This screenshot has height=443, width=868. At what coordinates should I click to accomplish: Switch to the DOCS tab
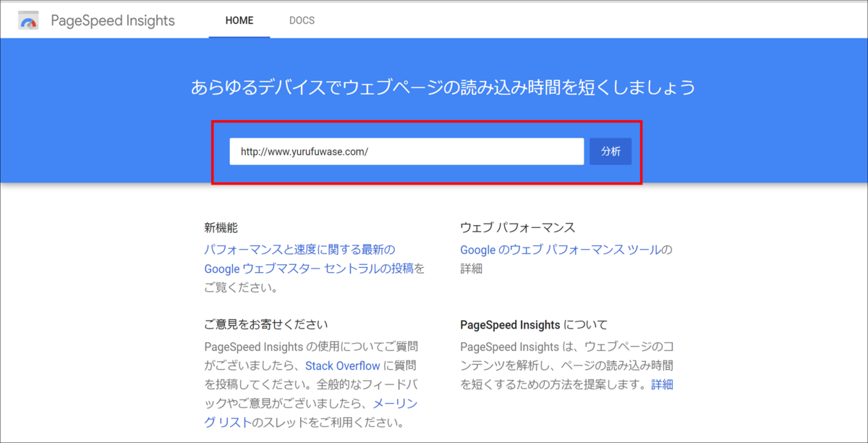click(x=302, y=20)
